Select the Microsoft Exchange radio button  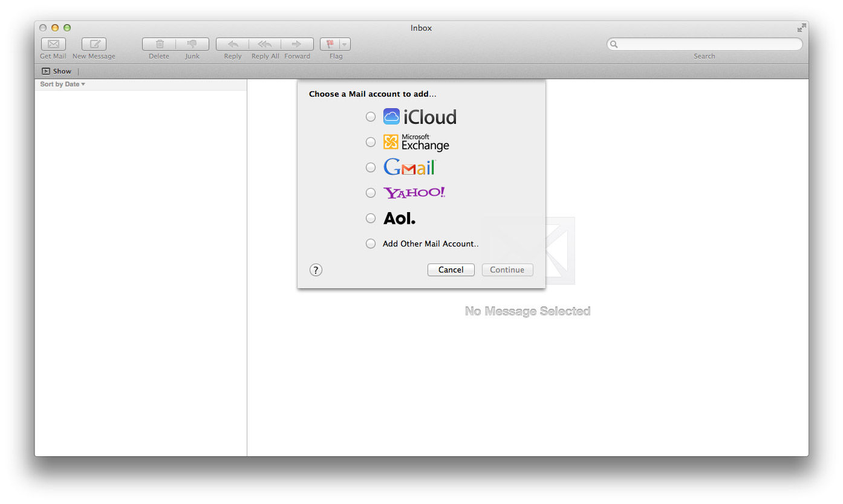(x=371, y=142)
